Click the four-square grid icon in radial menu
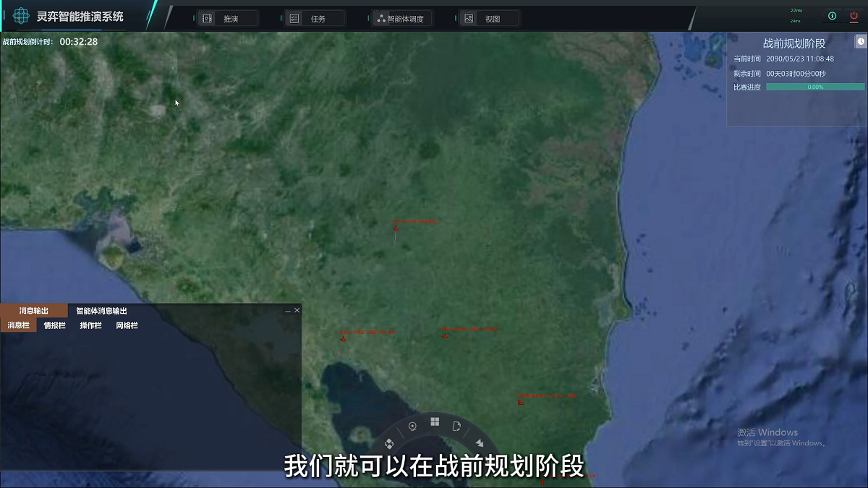 [x=435, y=422]
